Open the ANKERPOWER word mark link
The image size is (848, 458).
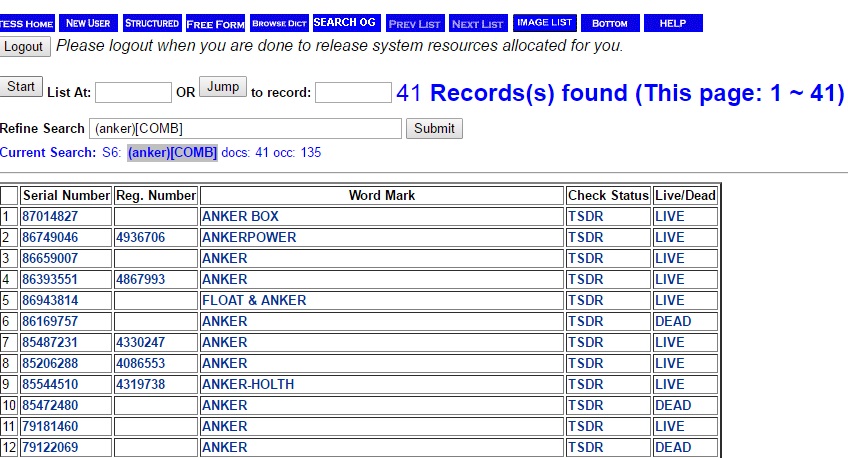(x=249, y=237)
